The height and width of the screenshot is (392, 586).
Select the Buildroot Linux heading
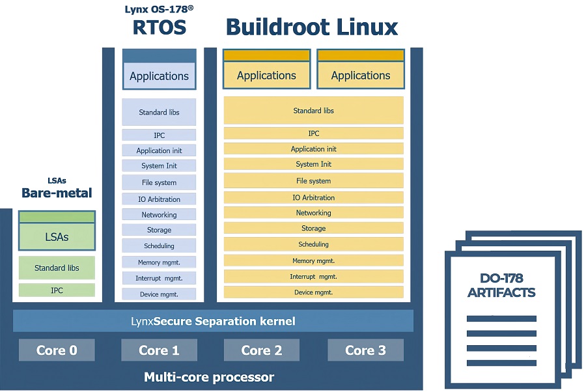312,27
